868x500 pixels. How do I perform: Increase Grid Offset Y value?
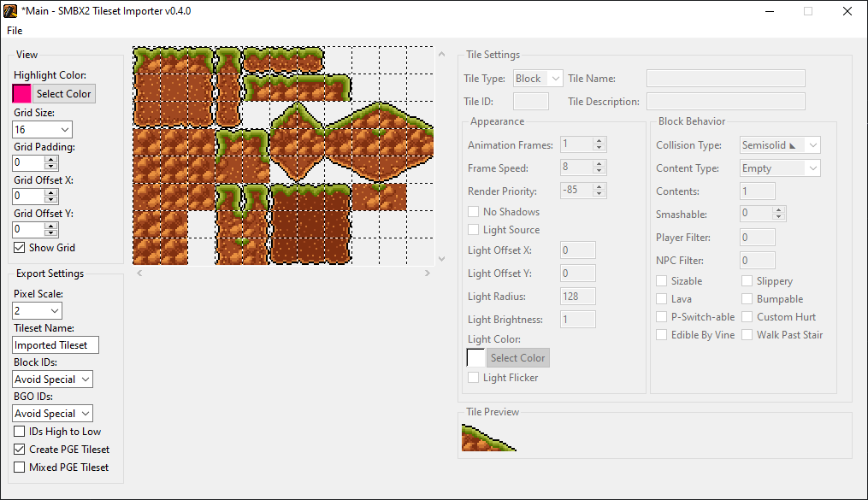pos(51,226)
